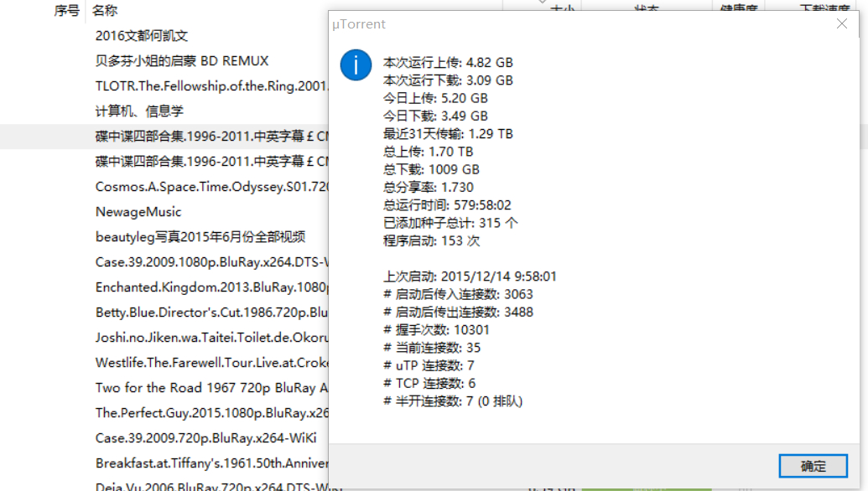
Task: Select the highlighted 碟中谍四部合集 torrent row
Action: (x=212, y=137)
